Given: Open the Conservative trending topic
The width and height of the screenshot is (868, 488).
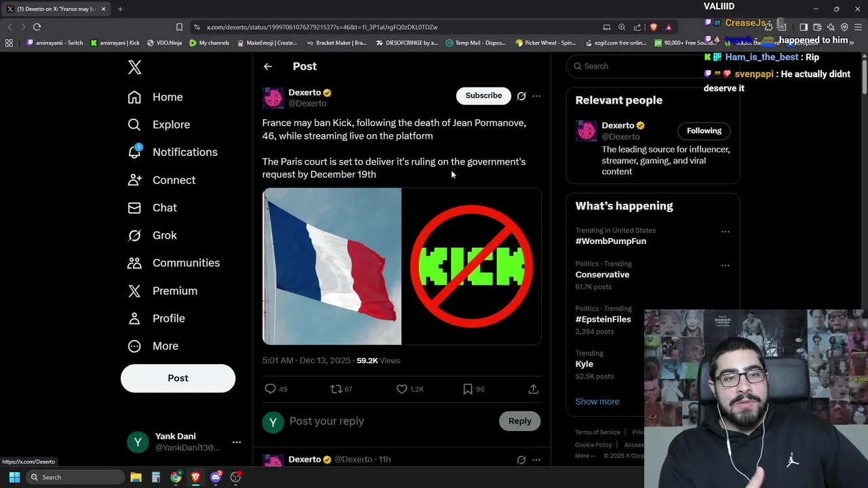Looking at the screenshot, I should coord(602,274).
